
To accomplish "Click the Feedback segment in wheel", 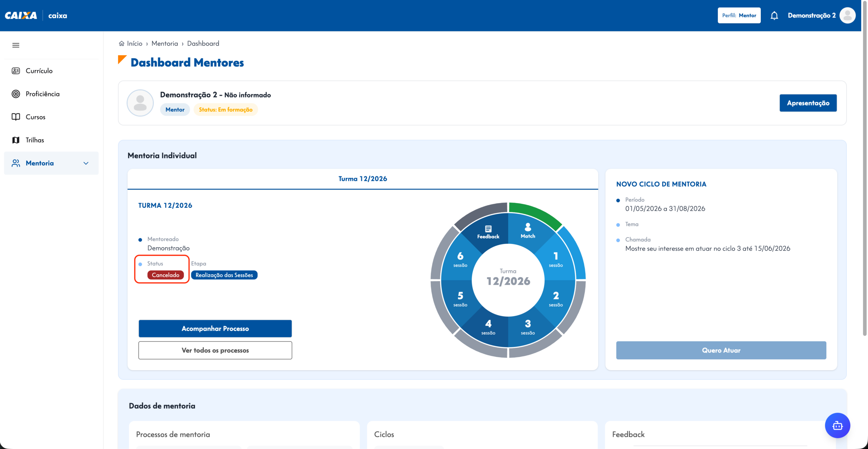I will click(x=488, y=232).
